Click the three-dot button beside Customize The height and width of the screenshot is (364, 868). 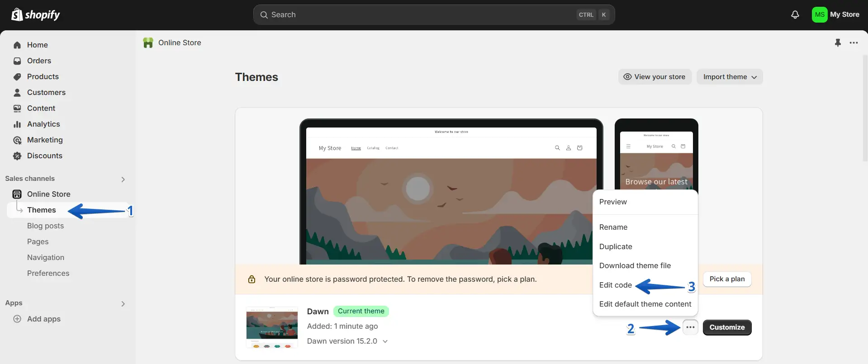click(690, 327)
